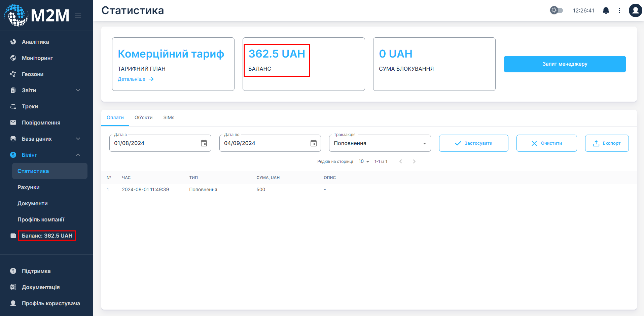Apply filters with Застосувати button
Screen dimensions: 644x316
(x=473, y=143)
